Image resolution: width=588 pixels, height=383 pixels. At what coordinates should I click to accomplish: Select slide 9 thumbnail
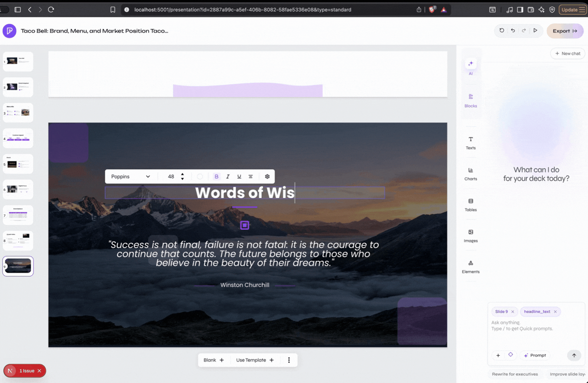click(18, 266)
